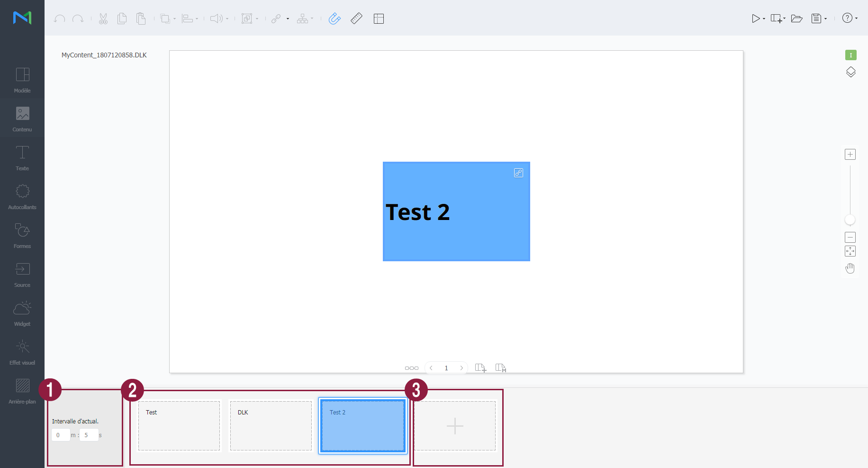This screenshot has height=468, width=868.
Task: Add a new playlist item with plus
Action: tap(455, 426)
